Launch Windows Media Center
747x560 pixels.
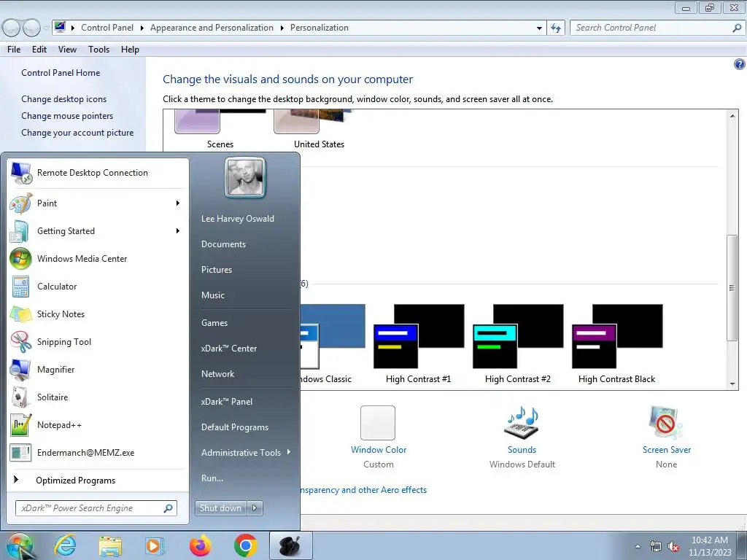pos(98,259)
